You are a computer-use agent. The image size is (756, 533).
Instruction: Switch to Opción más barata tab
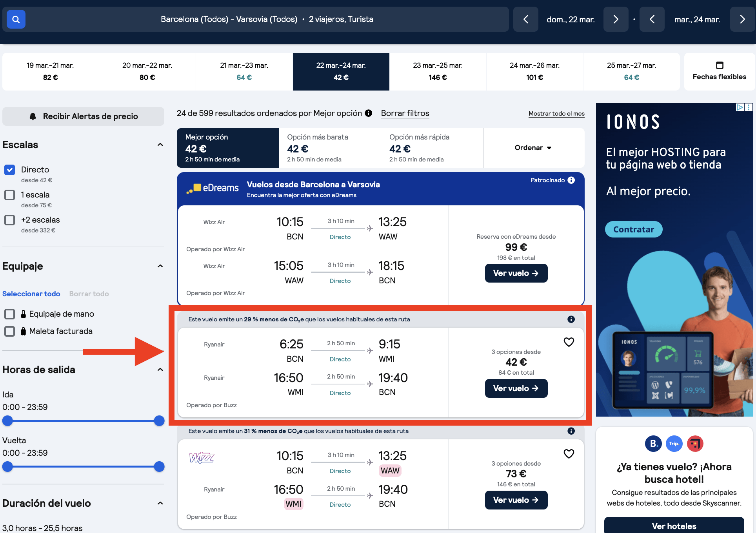[x=329, y=148]
